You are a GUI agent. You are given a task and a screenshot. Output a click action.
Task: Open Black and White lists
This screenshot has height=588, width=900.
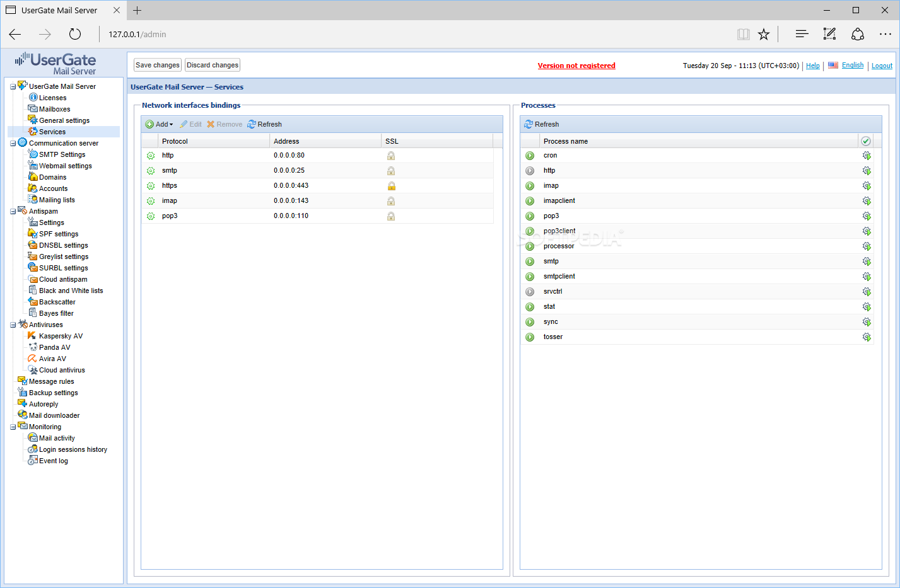71,291
